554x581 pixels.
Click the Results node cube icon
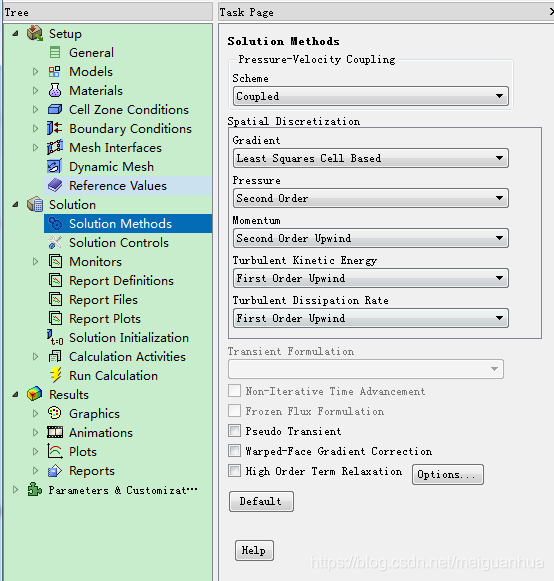click(x=34, y=394)
